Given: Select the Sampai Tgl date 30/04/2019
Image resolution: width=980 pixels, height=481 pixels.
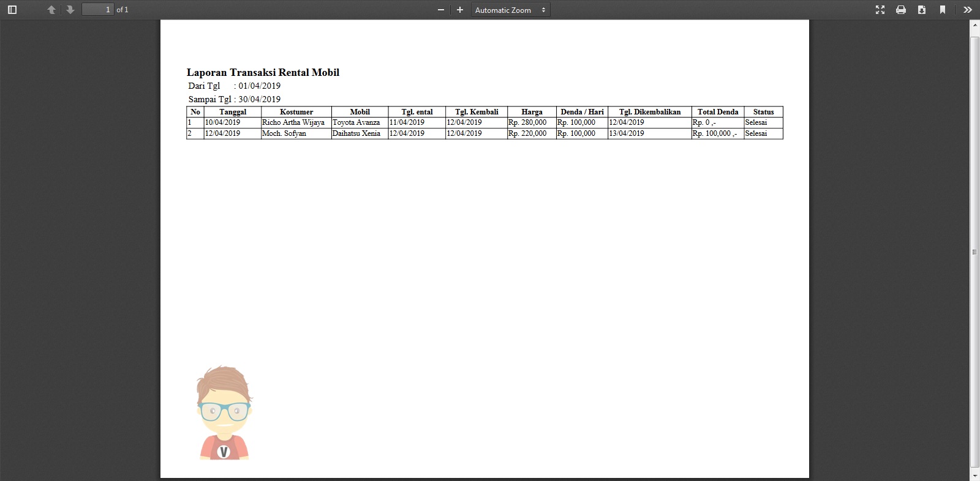Looking at the screenshot, I should click(259, 99).
